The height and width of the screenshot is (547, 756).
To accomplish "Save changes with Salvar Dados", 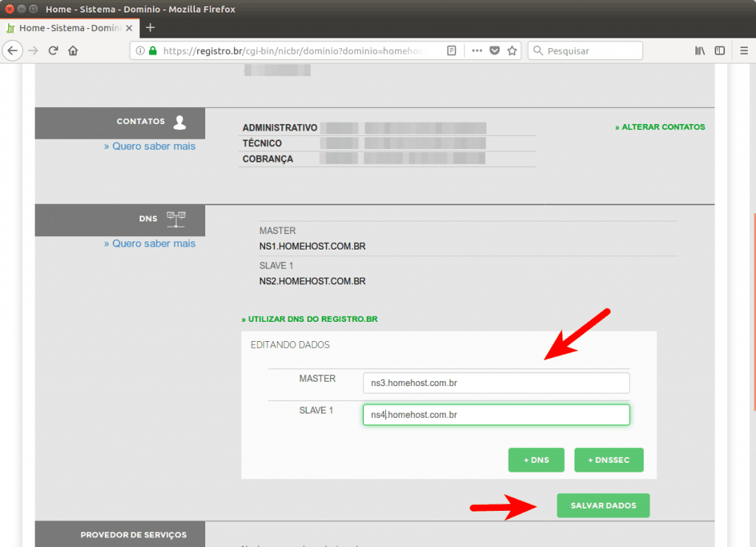I will click(603, 506).
